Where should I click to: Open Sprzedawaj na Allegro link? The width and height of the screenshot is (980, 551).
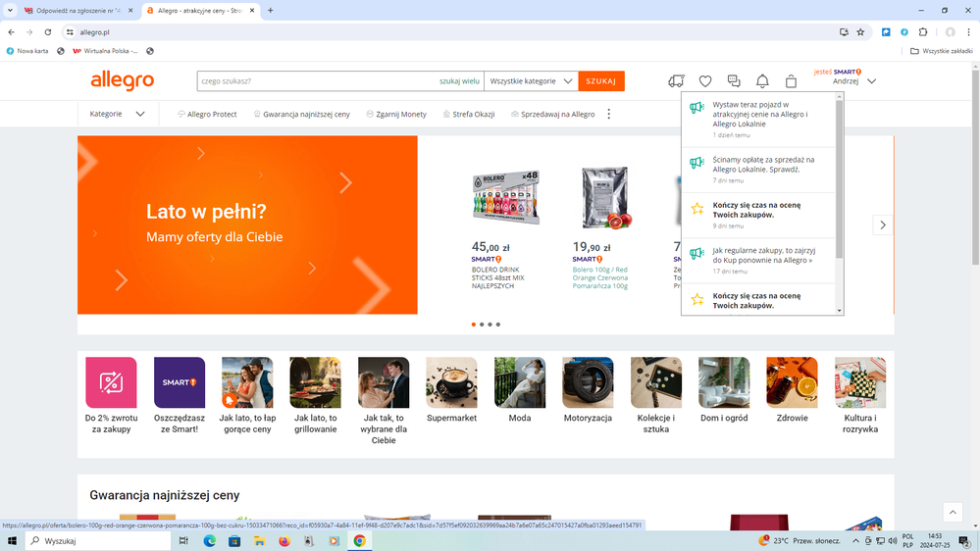(x=553, y=114)
